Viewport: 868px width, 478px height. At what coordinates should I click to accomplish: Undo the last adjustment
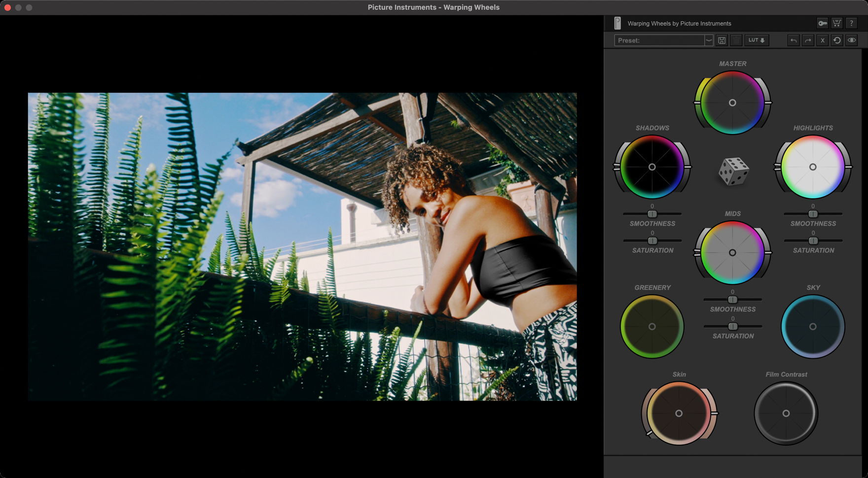[x=793, y=40]
